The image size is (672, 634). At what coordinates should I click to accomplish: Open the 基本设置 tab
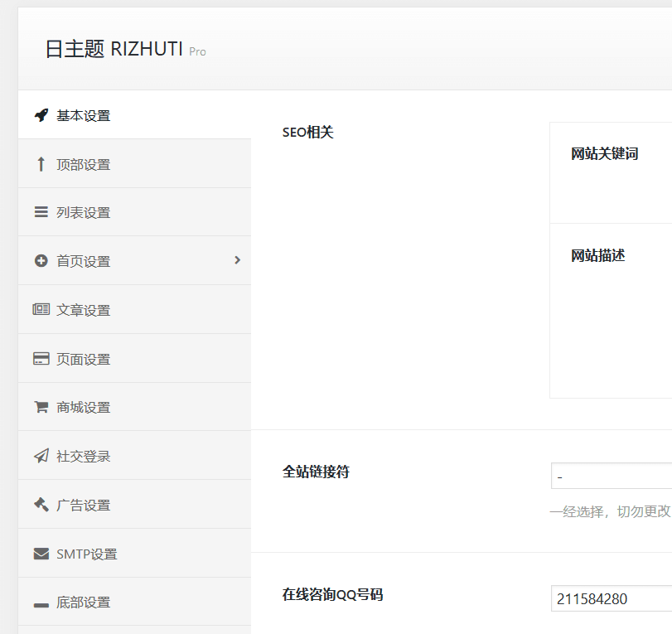coord(83,116)
